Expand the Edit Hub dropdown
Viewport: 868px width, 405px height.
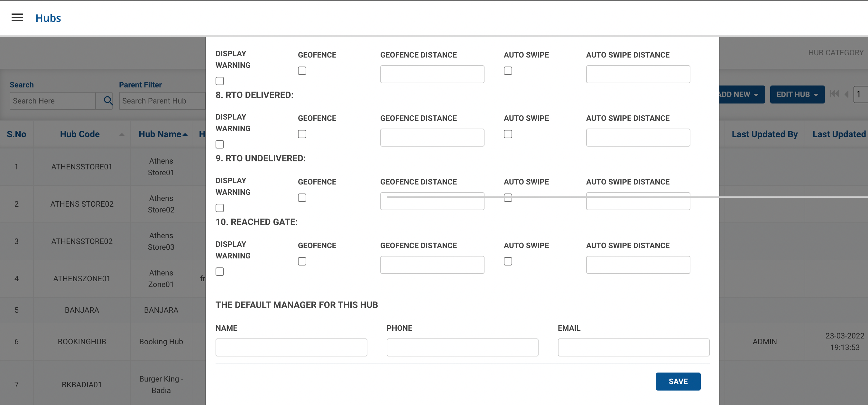click(797, 94)
